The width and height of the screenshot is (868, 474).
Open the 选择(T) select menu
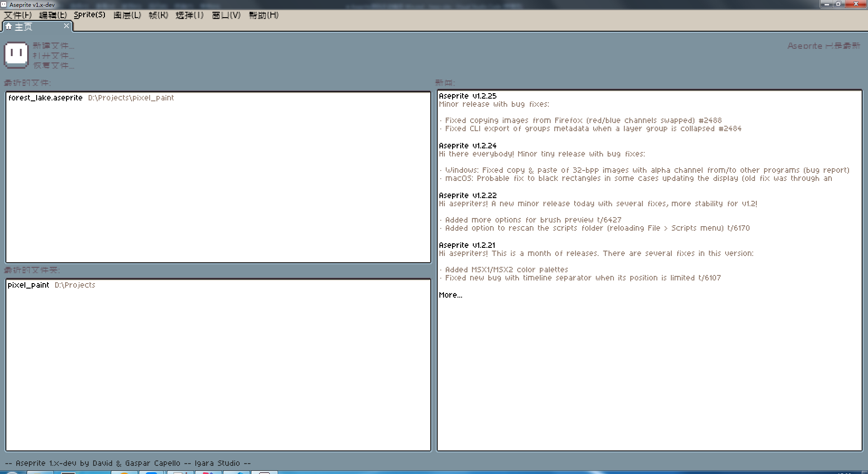[189, 15]
